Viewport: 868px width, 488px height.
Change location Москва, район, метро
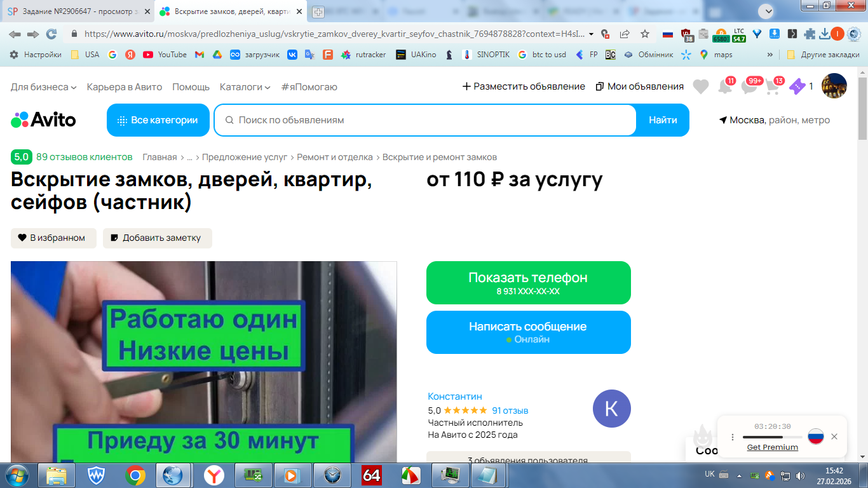click(x=774, y=120)
